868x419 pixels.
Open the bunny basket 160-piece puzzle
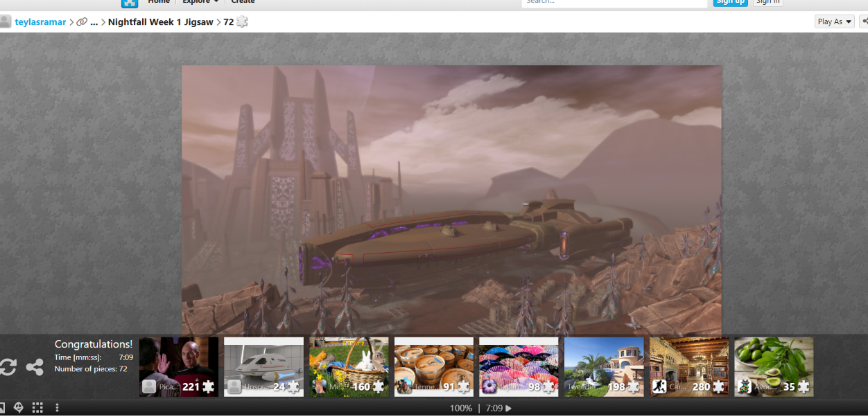coord(349,367)
